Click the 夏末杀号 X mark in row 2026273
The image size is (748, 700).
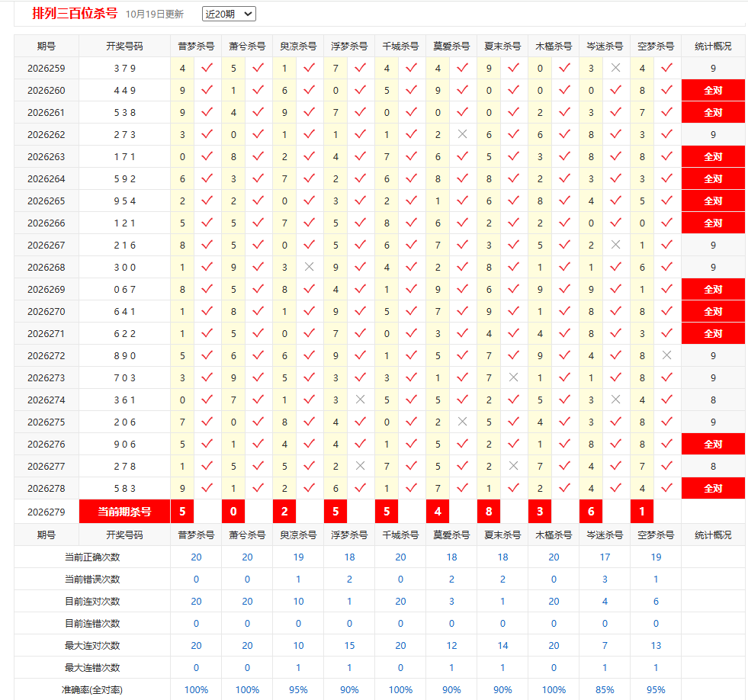click(513, 378)
